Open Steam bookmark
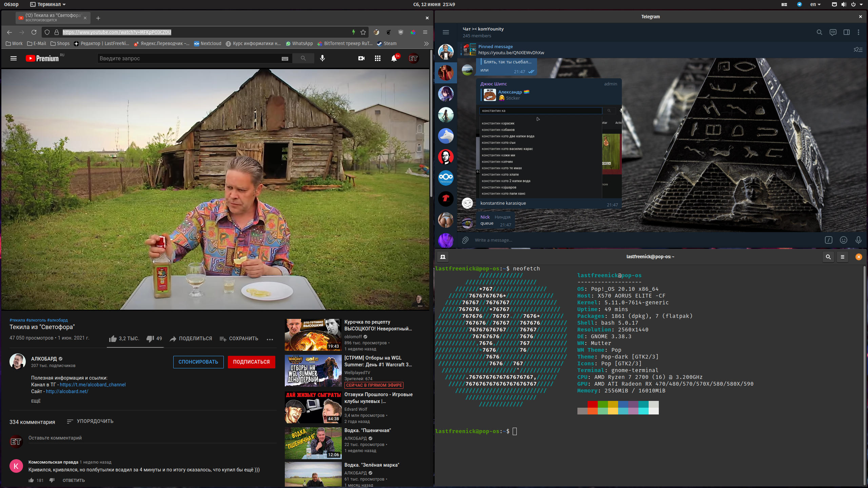Image resolution: width=868 pixels, height=488 pixels. pyautogui.click(x=387, y=43)
